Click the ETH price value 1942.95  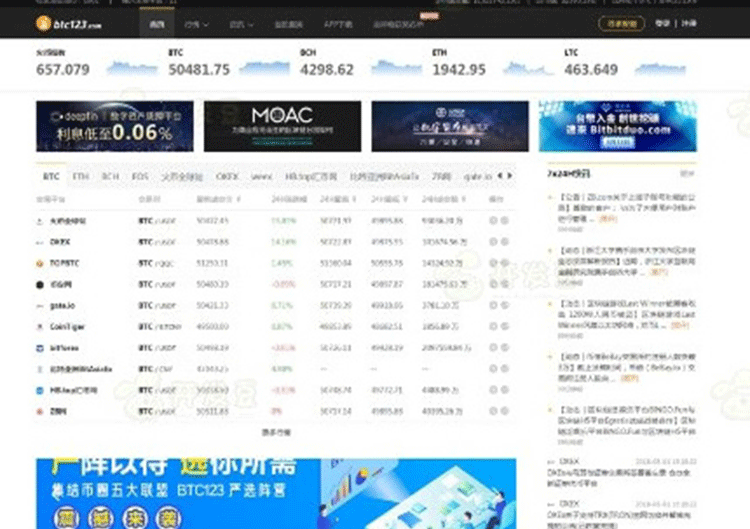point(459,70)
